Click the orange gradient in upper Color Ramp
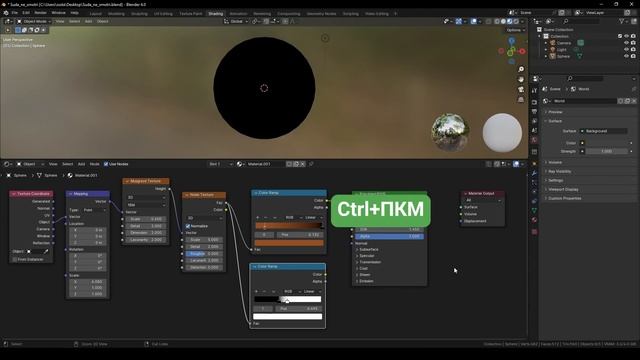The height and width of the screenshot is (360, 640). (289, 225)
